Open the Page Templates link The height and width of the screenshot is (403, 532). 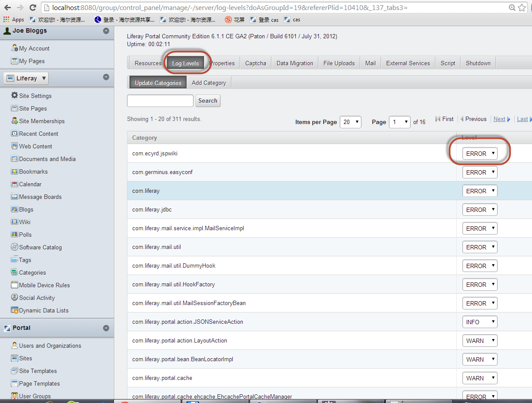coord(40,383)
